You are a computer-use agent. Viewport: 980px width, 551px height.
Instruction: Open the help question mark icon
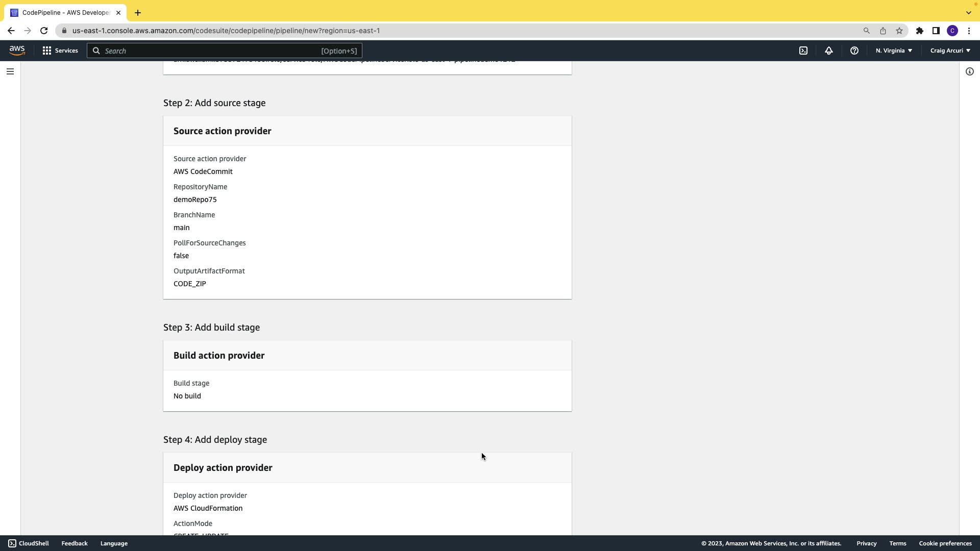click(854, 51)
